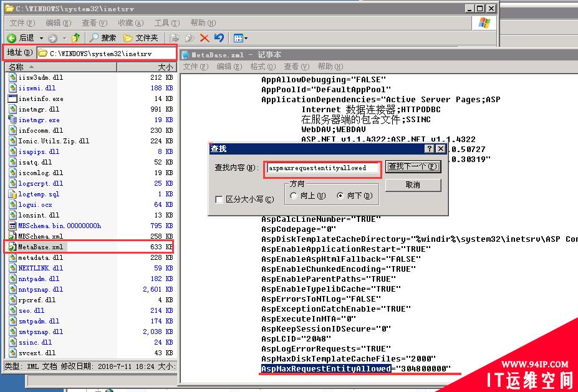This screenshot has width=578, height=392.
Task: Click the AspExecuteInMTA="0" line
Action: coord(309,318)
